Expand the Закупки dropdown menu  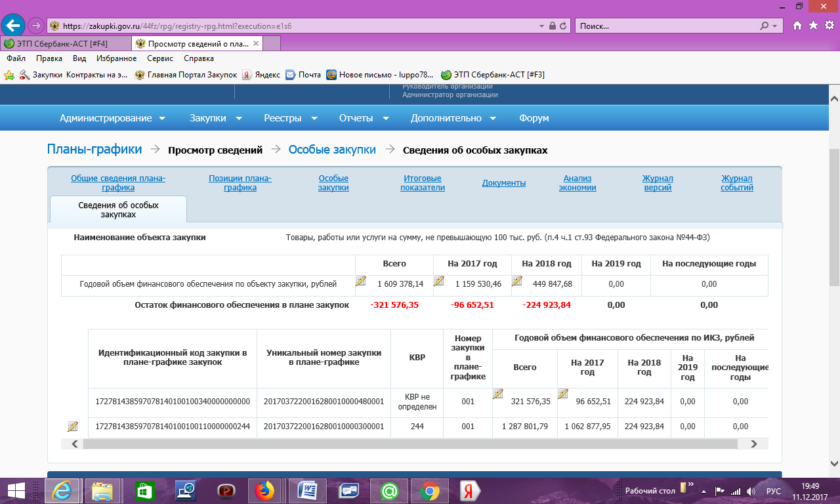[216, 118]
